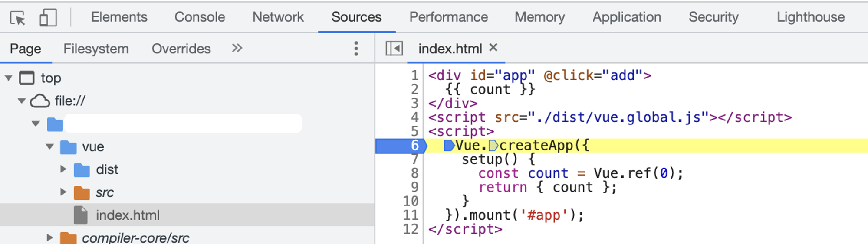This screenshot has height=244, width=868.
Task: Hide the navigator sidebar with the toggle icon
Action: pyautogui.click(x=394, y=48)
